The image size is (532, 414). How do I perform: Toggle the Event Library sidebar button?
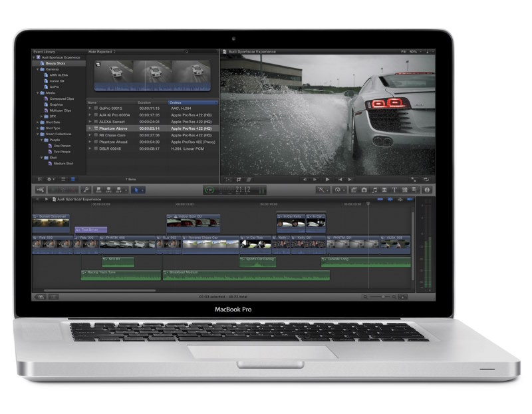click(40, 179)
